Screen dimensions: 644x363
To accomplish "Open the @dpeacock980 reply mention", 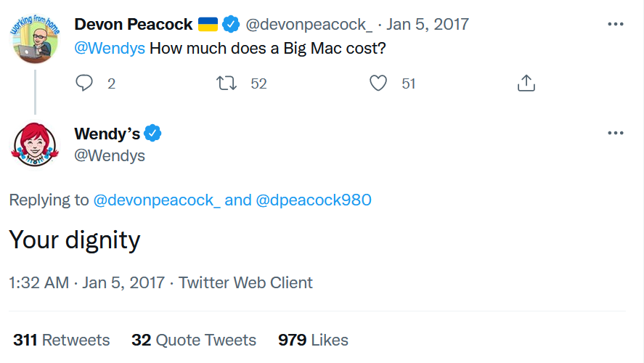I will pos(314,200).
